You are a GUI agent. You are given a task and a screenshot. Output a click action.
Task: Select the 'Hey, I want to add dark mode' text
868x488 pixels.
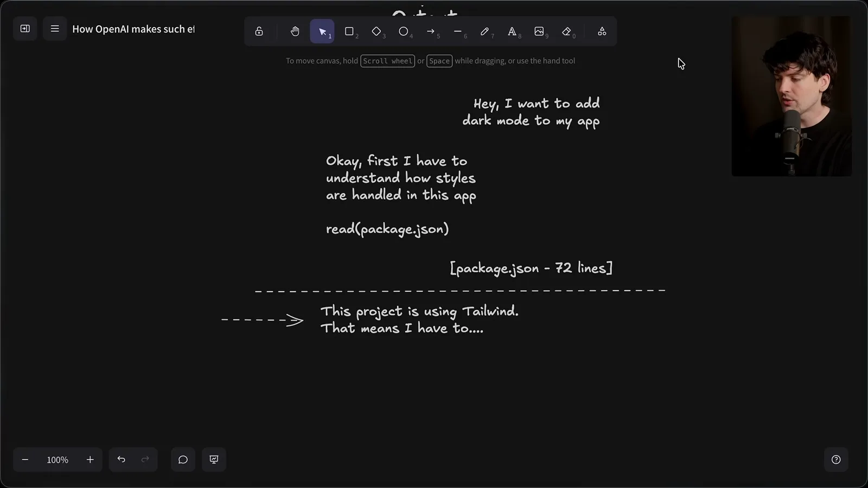pos(531,112)
